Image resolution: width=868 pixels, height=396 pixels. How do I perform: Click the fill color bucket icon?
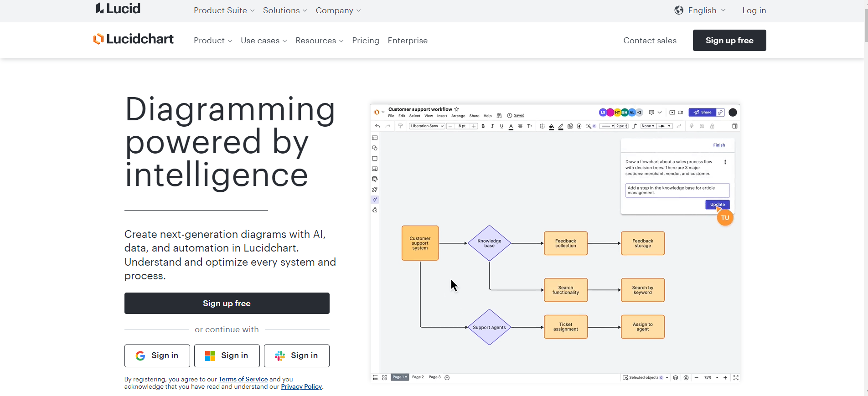[x=552, y=126]
